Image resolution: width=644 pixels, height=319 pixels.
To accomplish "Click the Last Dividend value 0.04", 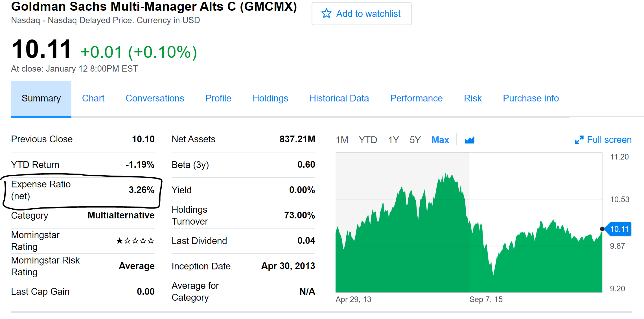I will coord(306,241).
